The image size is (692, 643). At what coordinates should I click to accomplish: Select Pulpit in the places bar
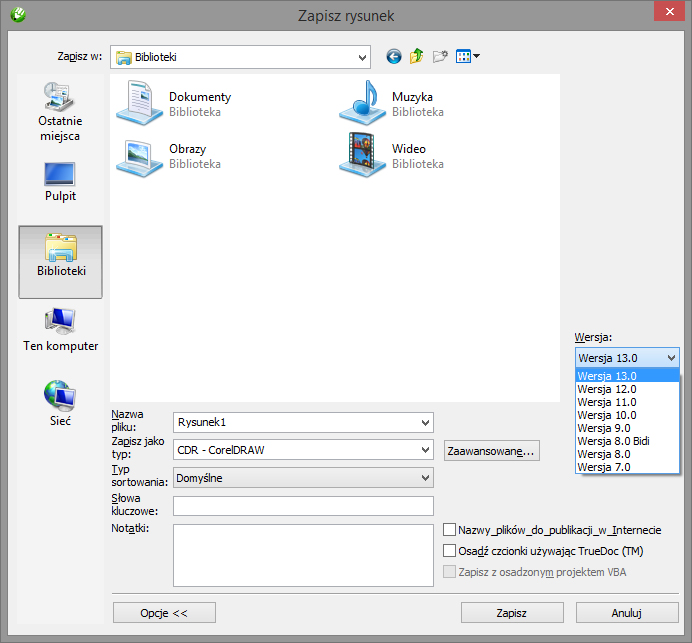click(60, 181)
